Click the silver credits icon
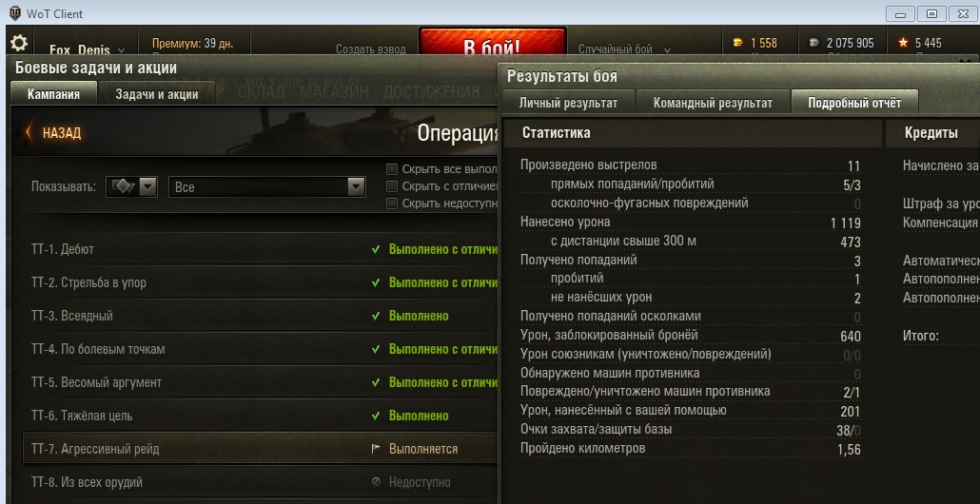Image resolution: width=980 pixels, height=504 pixels. point(813,43)
